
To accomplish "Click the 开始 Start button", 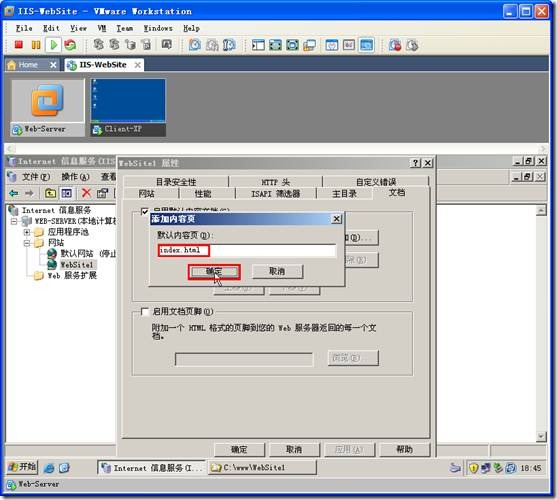I will click(22, 467).
